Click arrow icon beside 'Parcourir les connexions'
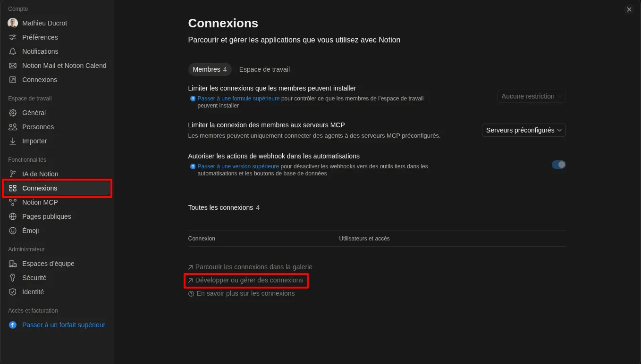Viewport: 641px width, 364px height. point(191,267)
